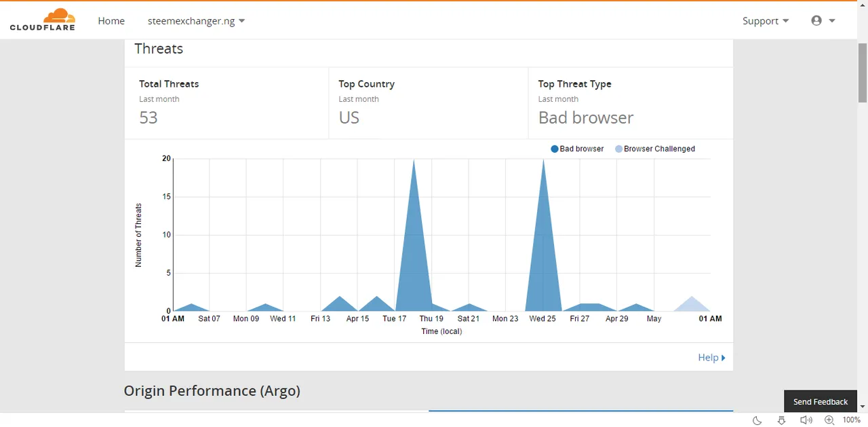Image resolution: width=868 pixels, height=427 pixels.
Task: Click the Total Threats value 53
Action: click(149, 117)
